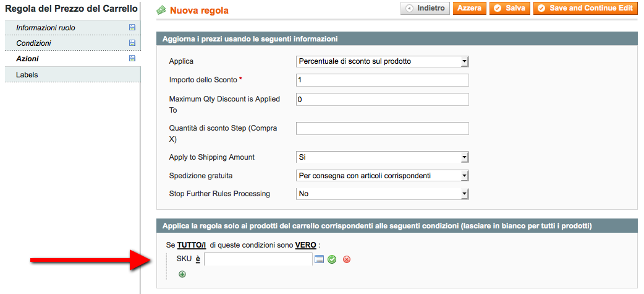Remove the SKU condition with red icon

347,259
